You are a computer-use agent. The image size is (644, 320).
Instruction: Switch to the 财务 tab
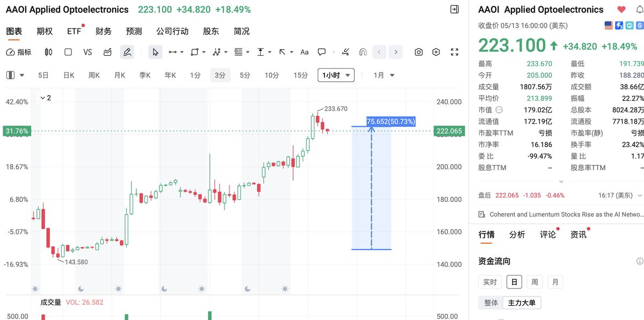(104, 31)
